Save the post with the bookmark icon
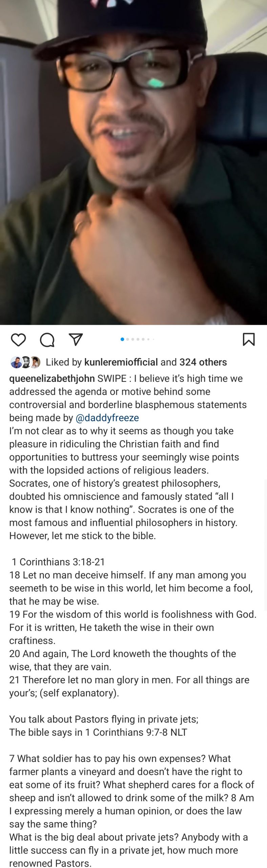The height and width of the screenshot is (868, 267). (249, 339)
